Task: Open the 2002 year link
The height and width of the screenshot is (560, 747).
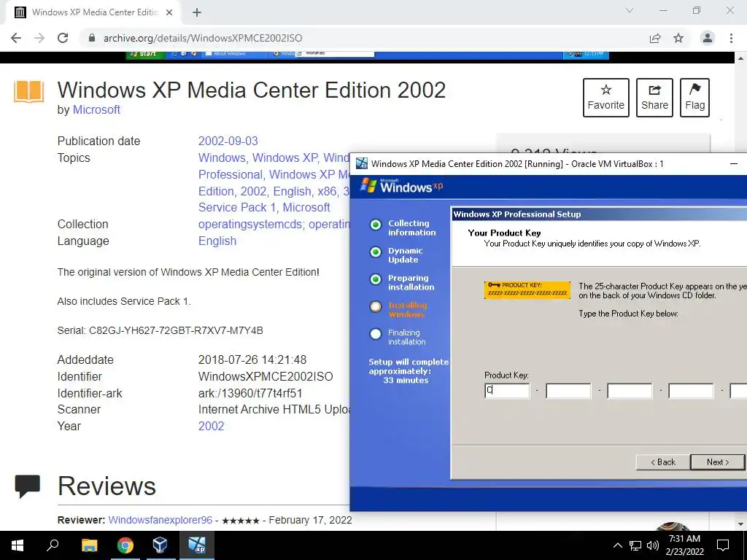Action: point(211,426)
